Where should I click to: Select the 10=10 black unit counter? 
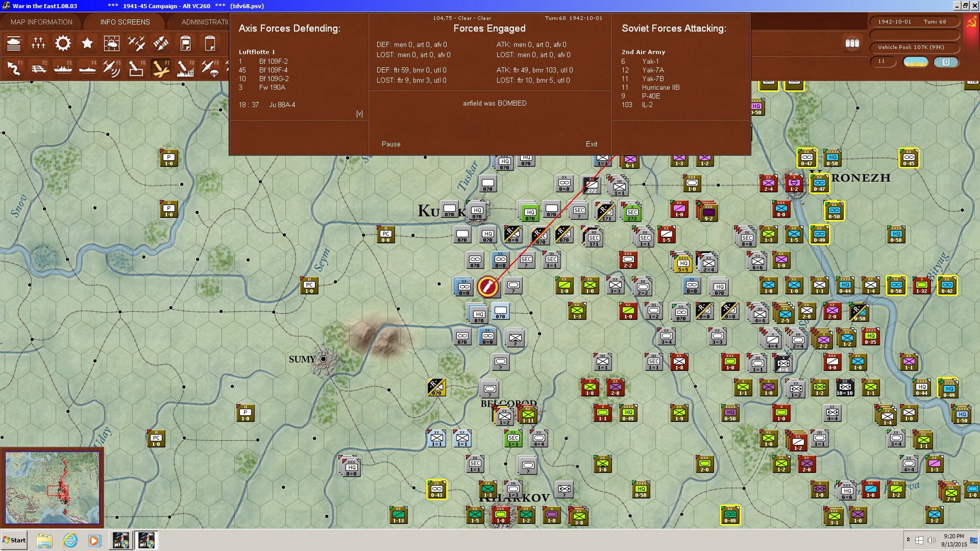click(845, 388)
